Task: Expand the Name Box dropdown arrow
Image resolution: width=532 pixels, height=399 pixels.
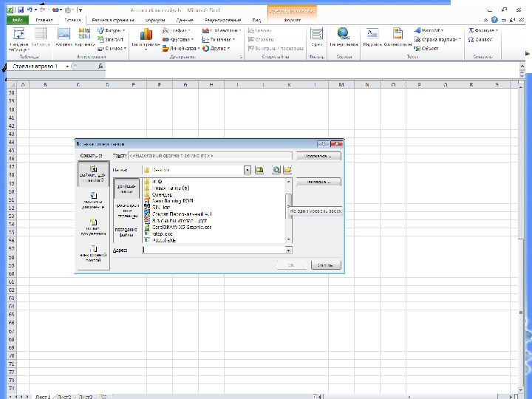Action: pyautogui.click(x=68, y=66)
